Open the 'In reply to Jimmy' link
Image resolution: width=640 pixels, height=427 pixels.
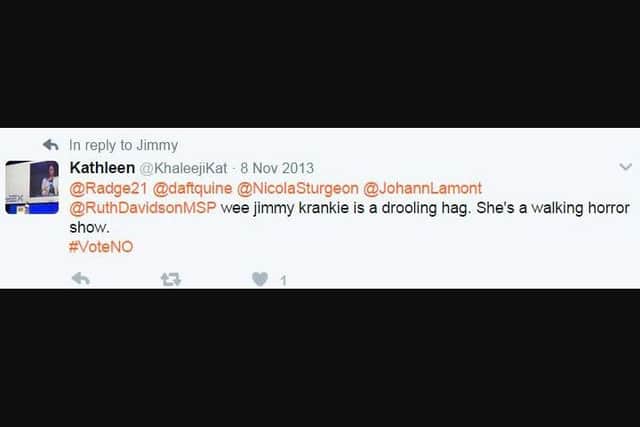pos(123,145)
